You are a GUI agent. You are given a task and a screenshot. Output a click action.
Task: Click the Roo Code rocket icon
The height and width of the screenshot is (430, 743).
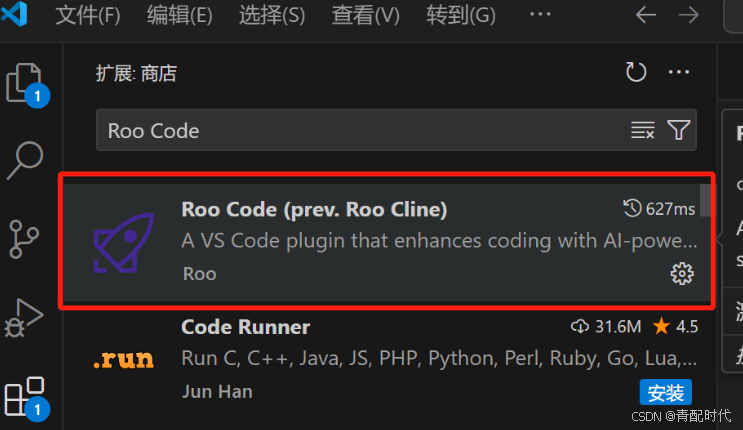(x=124, y=243)
